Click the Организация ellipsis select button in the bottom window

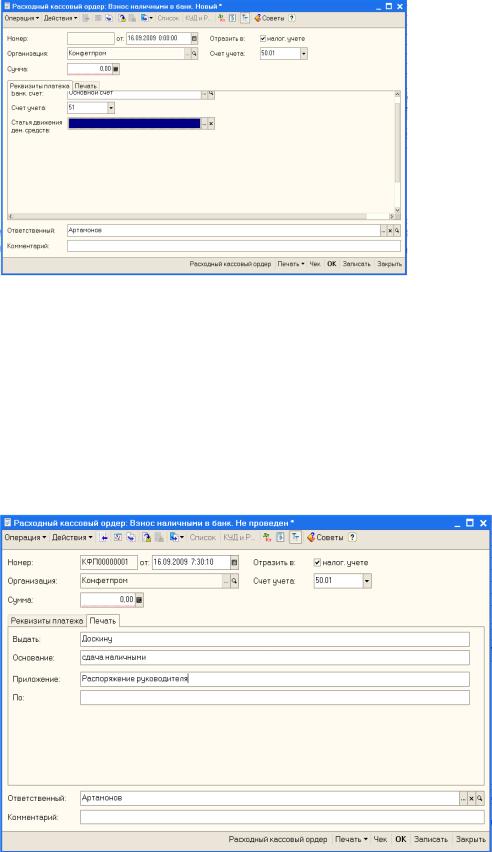pyautogui.click(x=227, y=581)
